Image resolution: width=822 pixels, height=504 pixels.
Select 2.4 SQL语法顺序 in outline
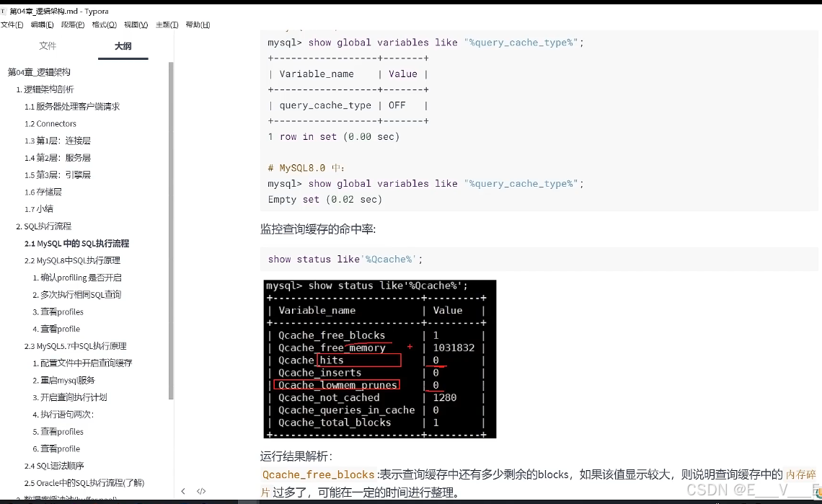coord(54,466)
